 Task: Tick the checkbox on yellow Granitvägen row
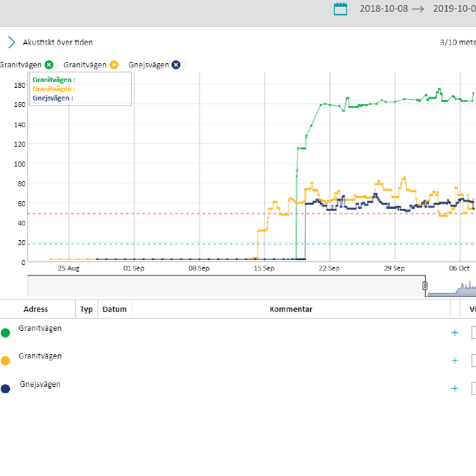473,361
